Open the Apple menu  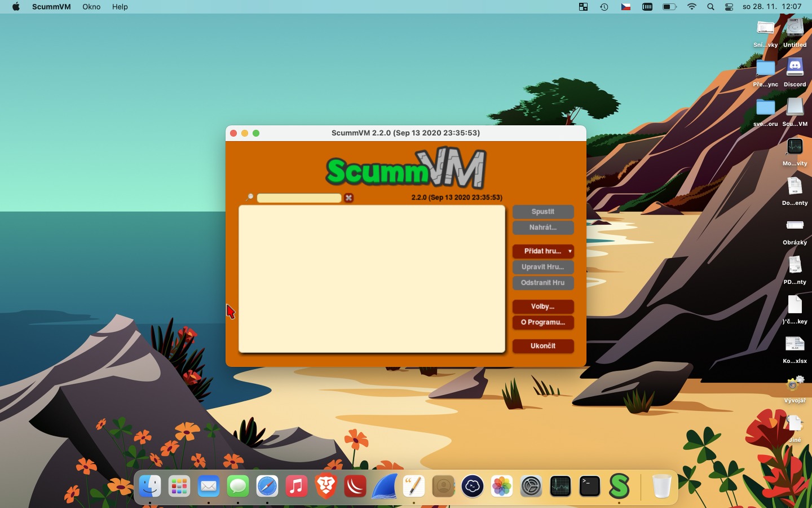(16, 7)
